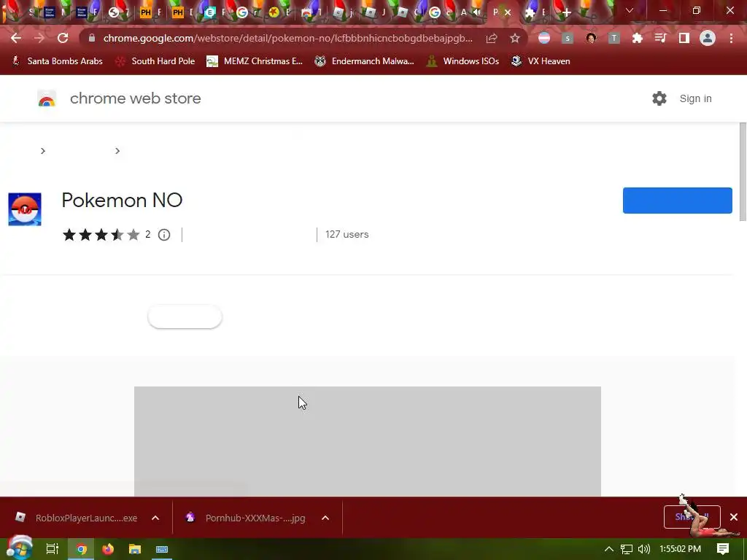Toggle the Chrome side panel

(x=684, y=38)
